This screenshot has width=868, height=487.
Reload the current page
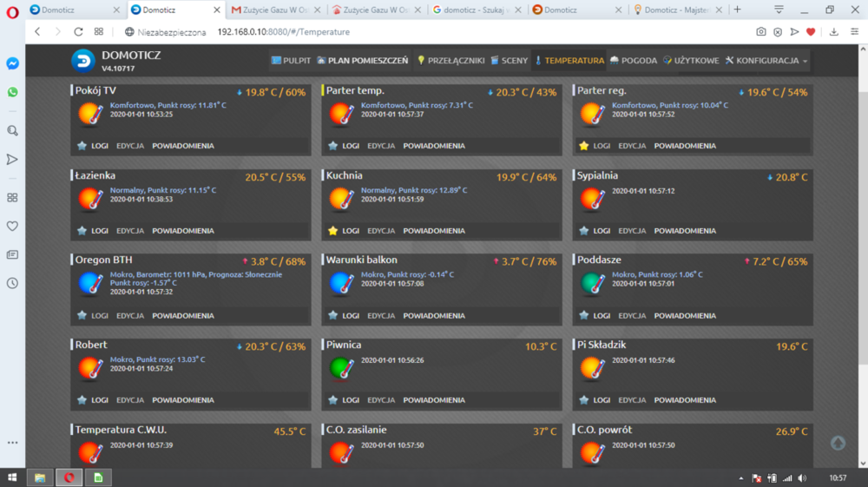[x=78, y=31]
